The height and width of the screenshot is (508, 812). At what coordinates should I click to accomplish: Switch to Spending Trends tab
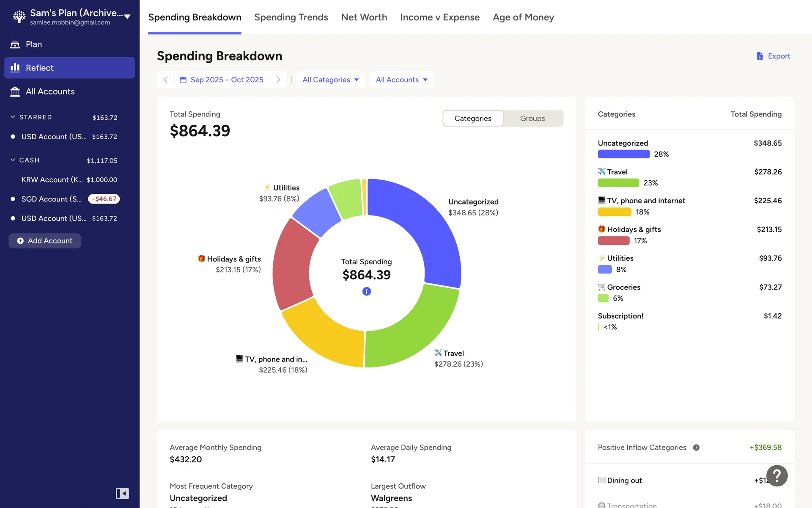[x=291, y=17]
